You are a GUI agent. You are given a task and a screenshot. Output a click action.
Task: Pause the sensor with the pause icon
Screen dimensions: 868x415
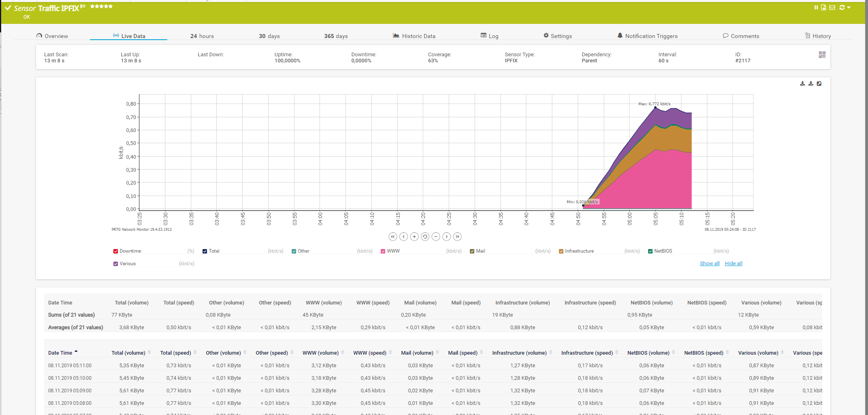coord(816,7)
